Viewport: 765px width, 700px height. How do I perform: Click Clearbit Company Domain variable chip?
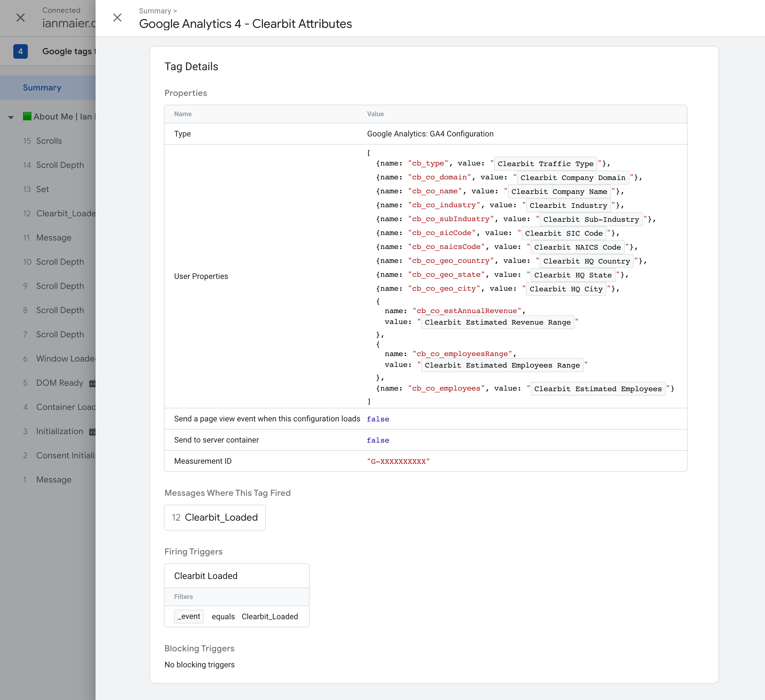pos(573,178)
